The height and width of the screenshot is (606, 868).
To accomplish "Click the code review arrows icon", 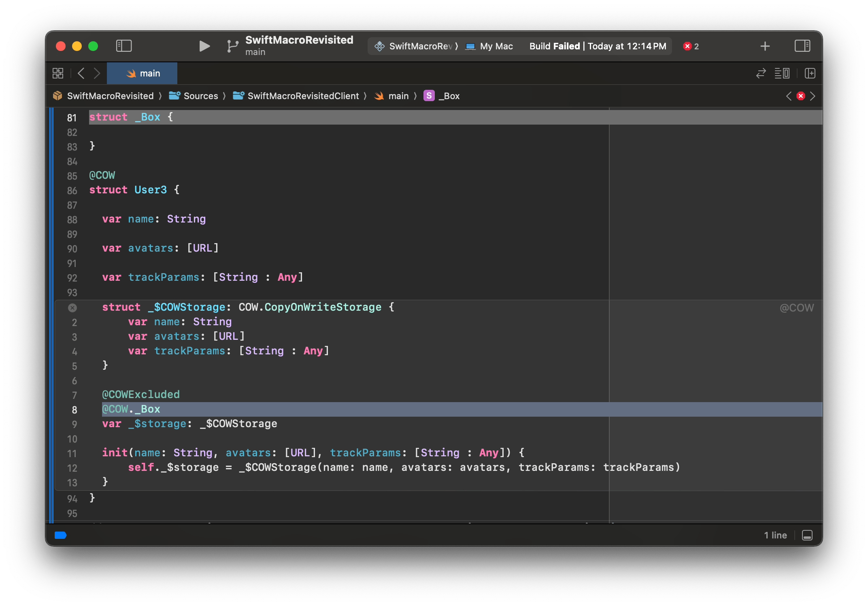I will pyautogui.click(x=761, y=73).
